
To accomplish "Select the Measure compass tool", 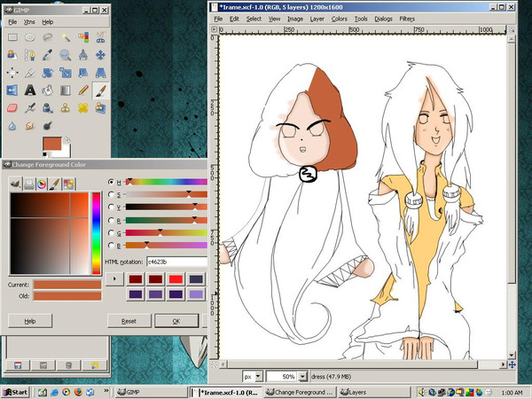I will (x=83, y=55).
